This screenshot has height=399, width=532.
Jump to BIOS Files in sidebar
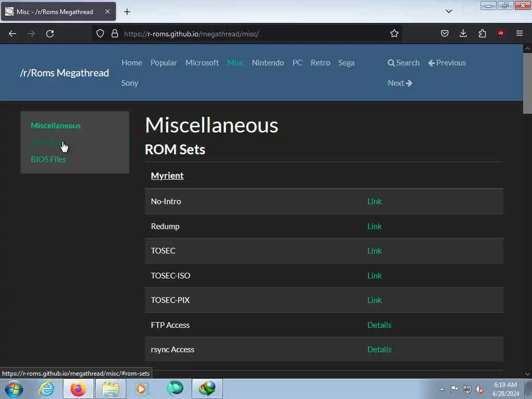point(48,159)
